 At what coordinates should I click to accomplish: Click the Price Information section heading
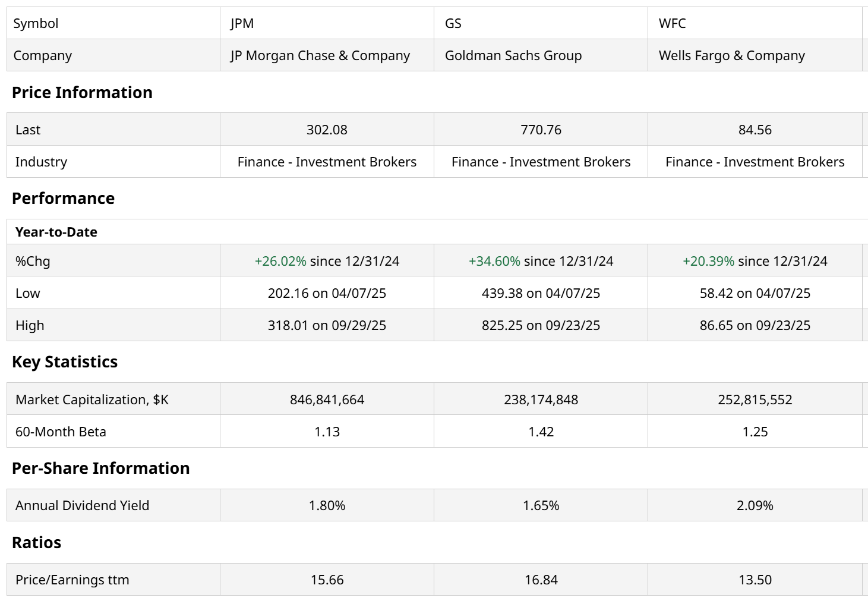(82, 92)
